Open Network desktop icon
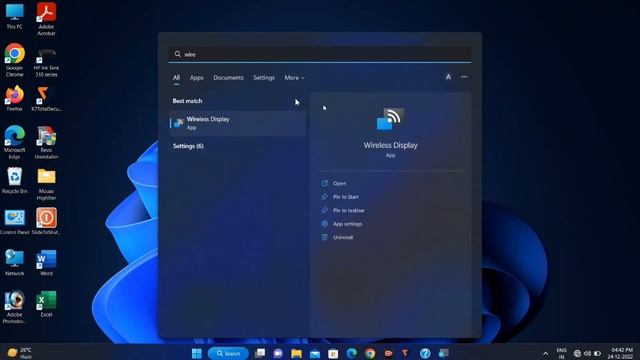 [15, 262]
